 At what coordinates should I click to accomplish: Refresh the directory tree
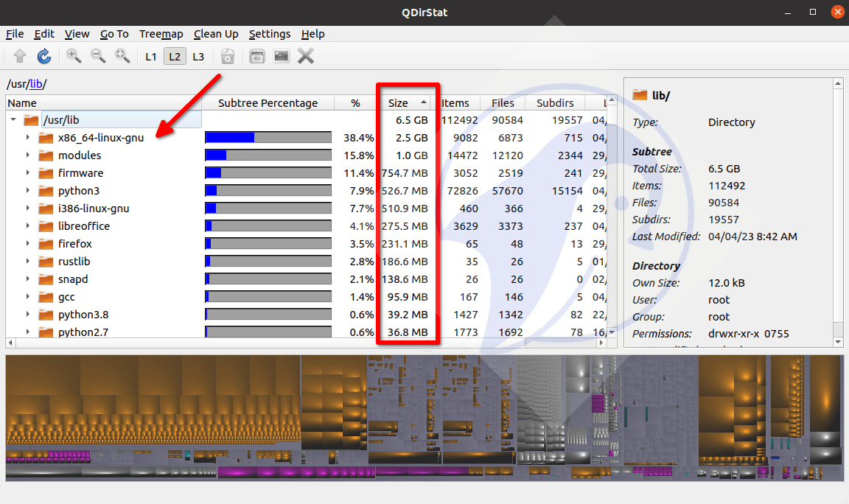pyautogui.click(x=43, y=56)
